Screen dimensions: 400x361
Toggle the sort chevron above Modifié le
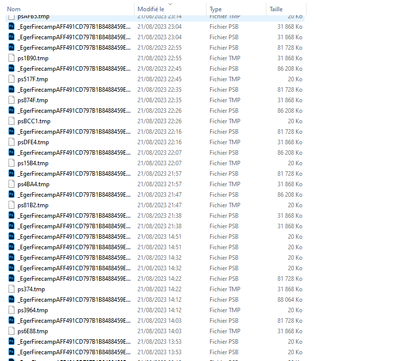click(170, 4)
